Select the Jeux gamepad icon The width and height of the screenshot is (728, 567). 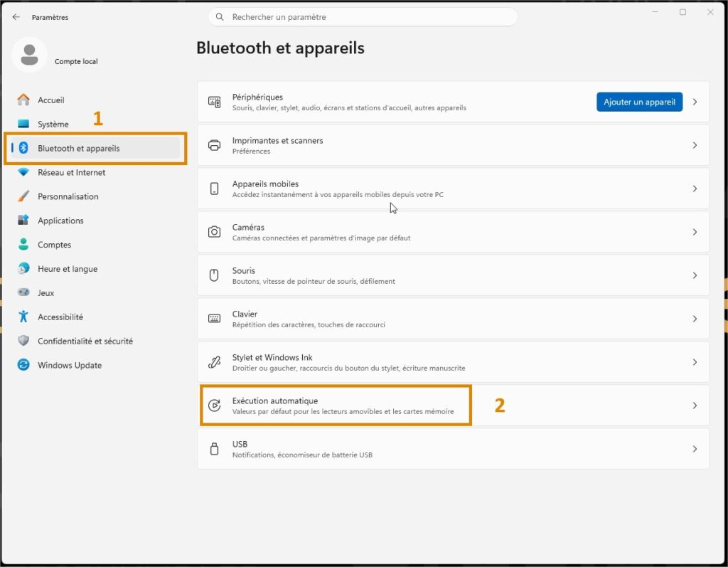23,292
